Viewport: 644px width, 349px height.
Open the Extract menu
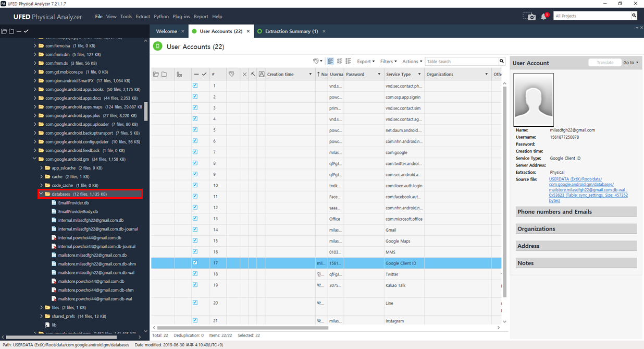[x=143, y=17]
